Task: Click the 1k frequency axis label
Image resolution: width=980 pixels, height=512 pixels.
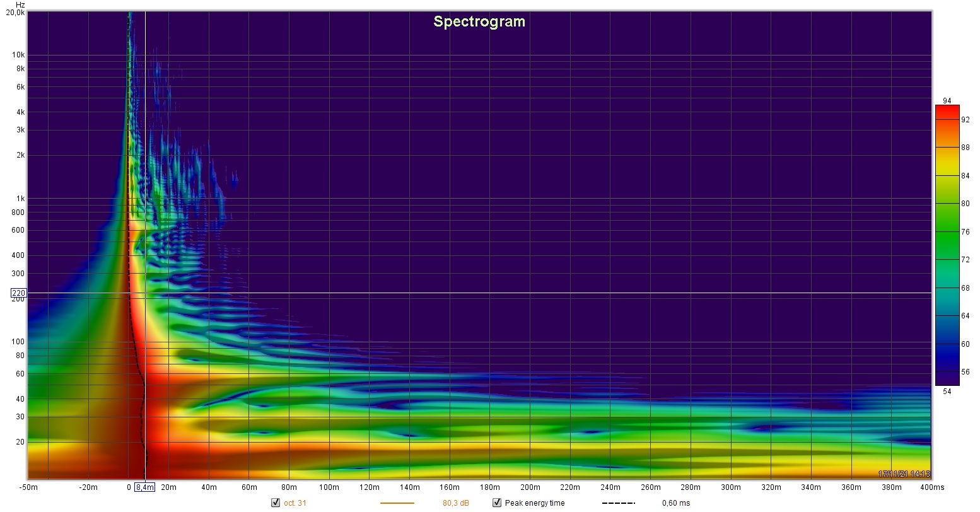Action: [20, 199]
